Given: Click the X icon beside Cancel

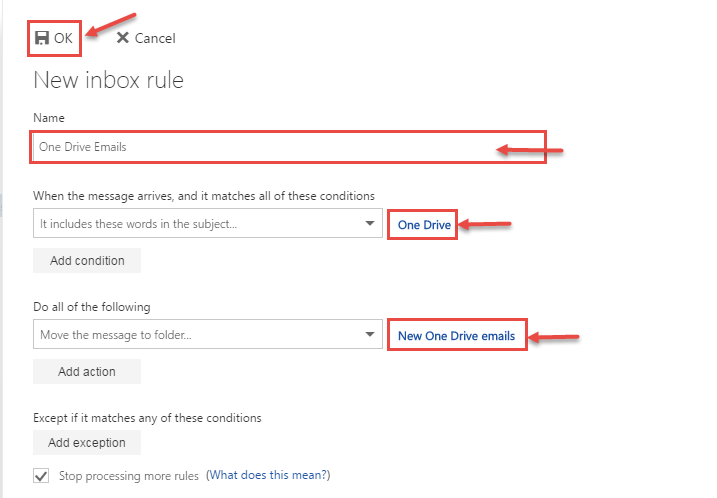Looking at the screenshot, I should pos(123,37).
